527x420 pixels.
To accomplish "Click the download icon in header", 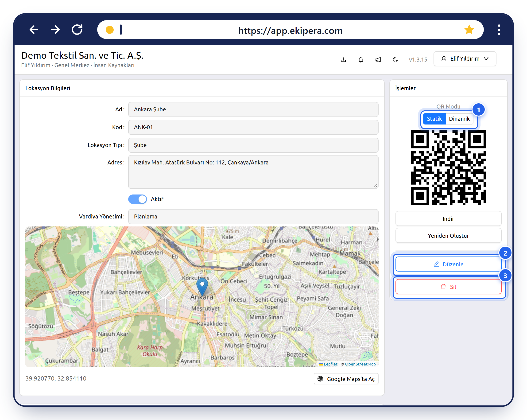I will pyautogui.click(x=343, y=59).
